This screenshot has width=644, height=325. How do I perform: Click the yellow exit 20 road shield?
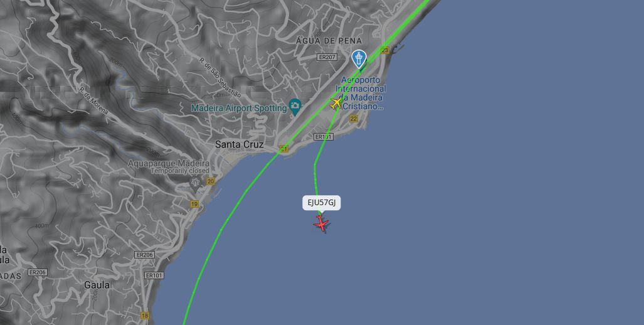click(211, 181)
